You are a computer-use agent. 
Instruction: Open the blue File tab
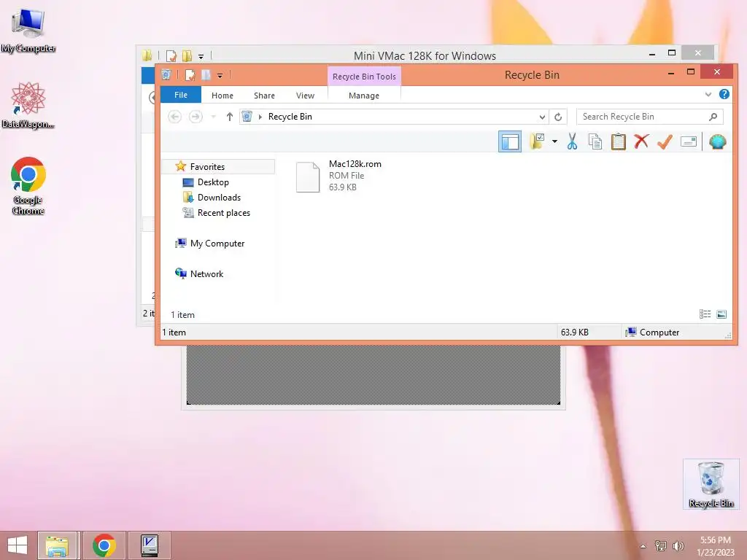point(181,95)
